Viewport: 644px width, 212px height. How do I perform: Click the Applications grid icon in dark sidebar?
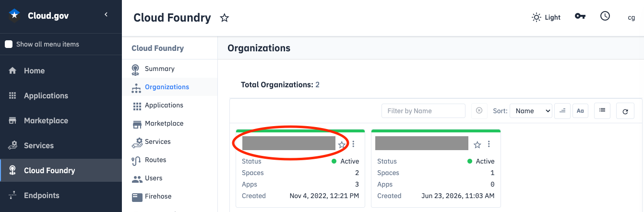click(x=13, y=95)
